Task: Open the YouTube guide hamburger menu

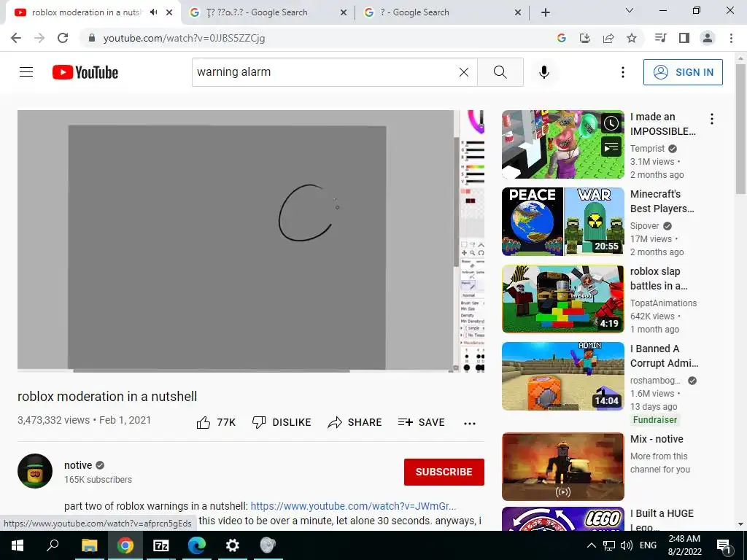Action: pos(26,72)
